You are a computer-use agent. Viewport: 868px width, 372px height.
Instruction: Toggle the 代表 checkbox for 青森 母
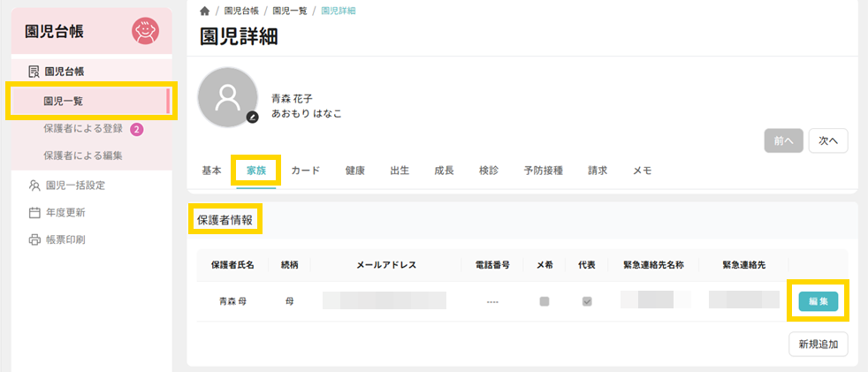coord(586,301)
